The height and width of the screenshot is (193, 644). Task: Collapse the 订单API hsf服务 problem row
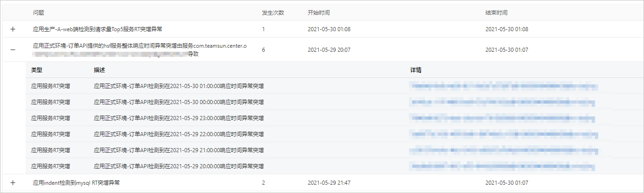(x=13, y=50)
